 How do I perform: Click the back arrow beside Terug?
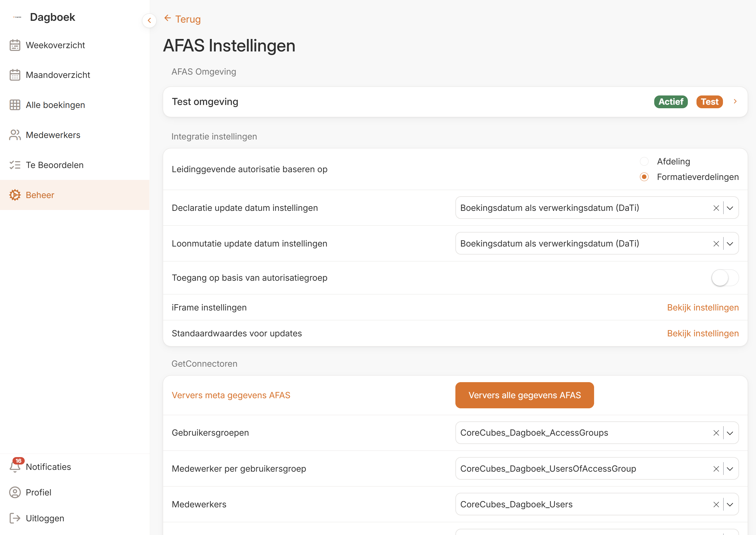(x=168, y=18)
